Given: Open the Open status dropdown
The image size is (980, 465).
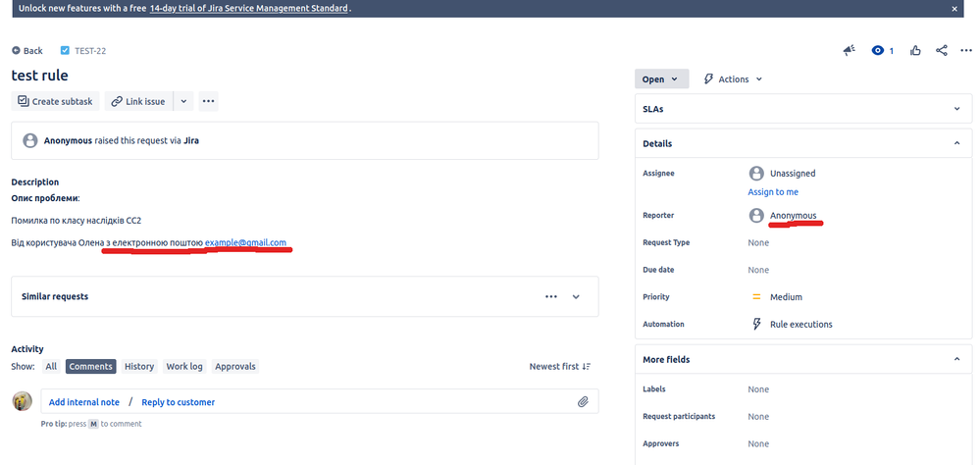Looking at the screenshot, I should (661, 79).
